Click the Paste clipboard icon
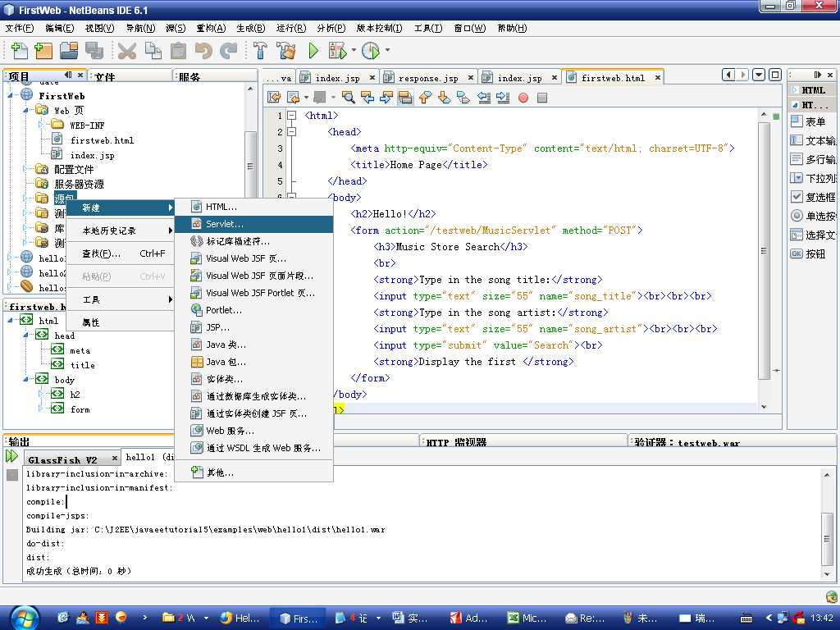This screenshot has width=840, height=630. (178, 51)
